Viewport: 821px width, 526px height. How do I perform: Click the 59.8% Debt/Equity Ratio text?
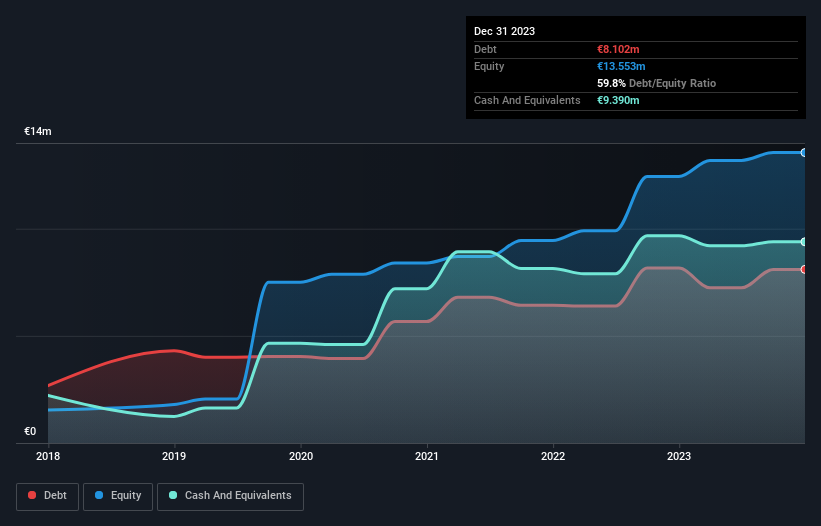click(x=657, y=83)
